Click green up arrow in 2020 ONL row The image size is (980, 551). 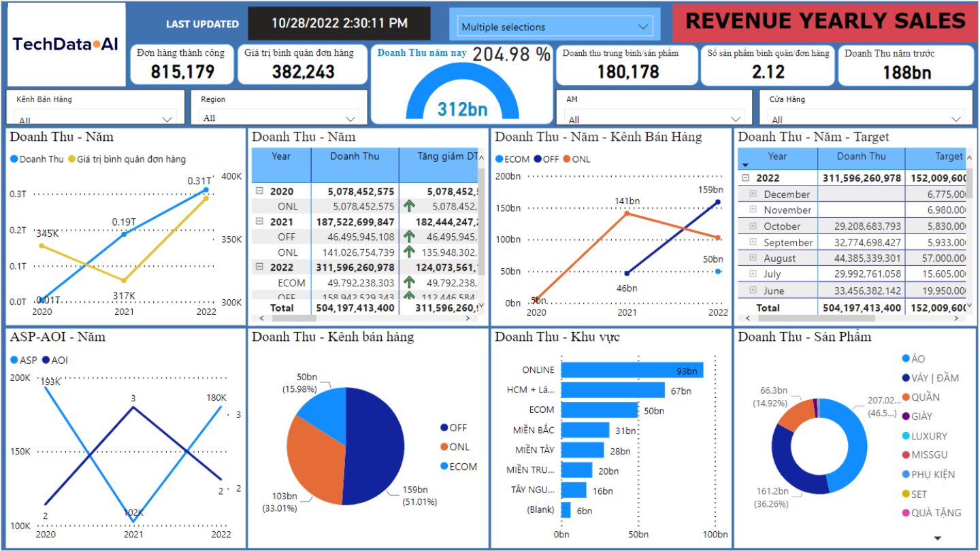click(x=409, y=205)
